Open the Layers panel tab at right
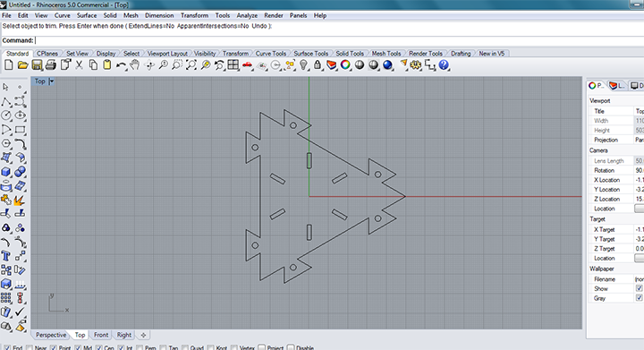 point(616,85)
